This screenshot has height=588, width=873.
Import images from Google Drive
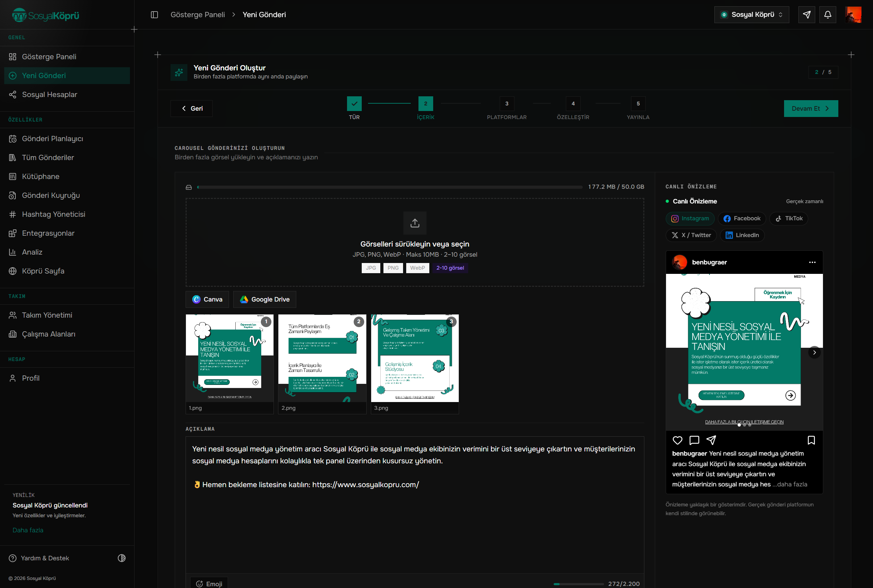pyautogui.click(x=264, y=299)
